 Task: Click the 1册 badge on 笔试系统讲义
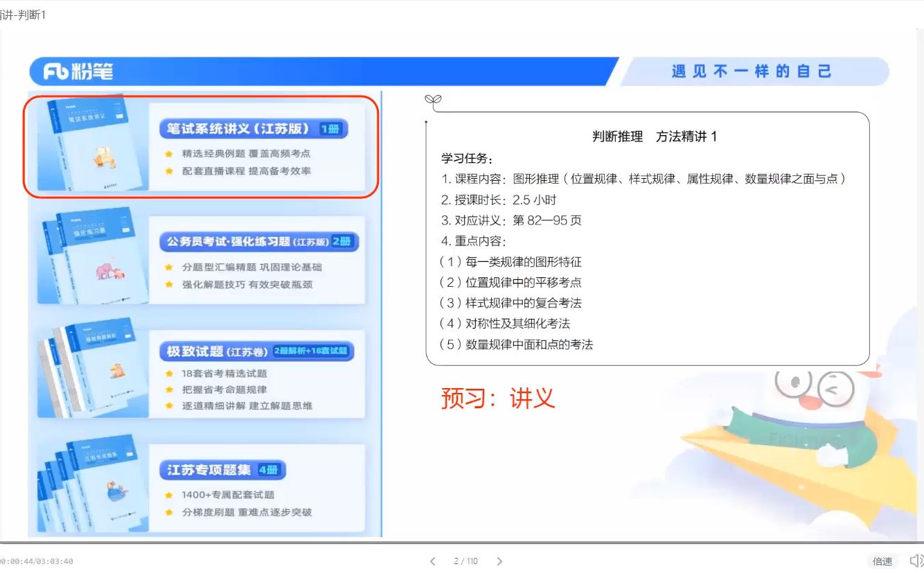[330, 129]
